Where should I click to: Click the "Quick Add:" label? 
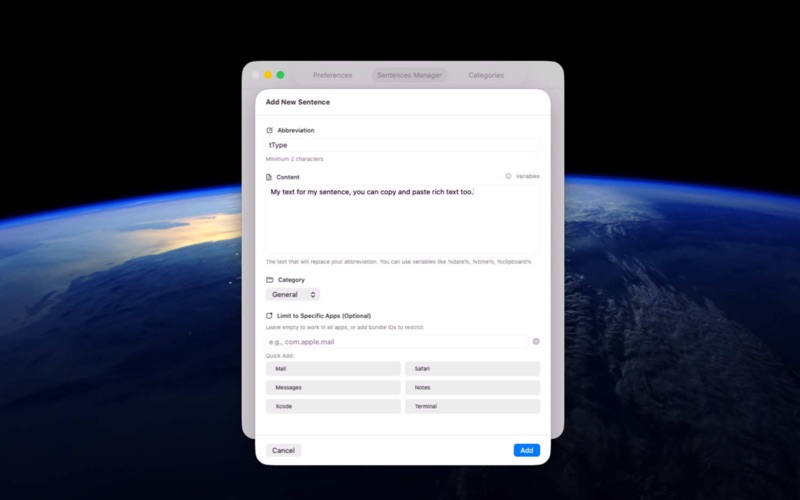280,356
